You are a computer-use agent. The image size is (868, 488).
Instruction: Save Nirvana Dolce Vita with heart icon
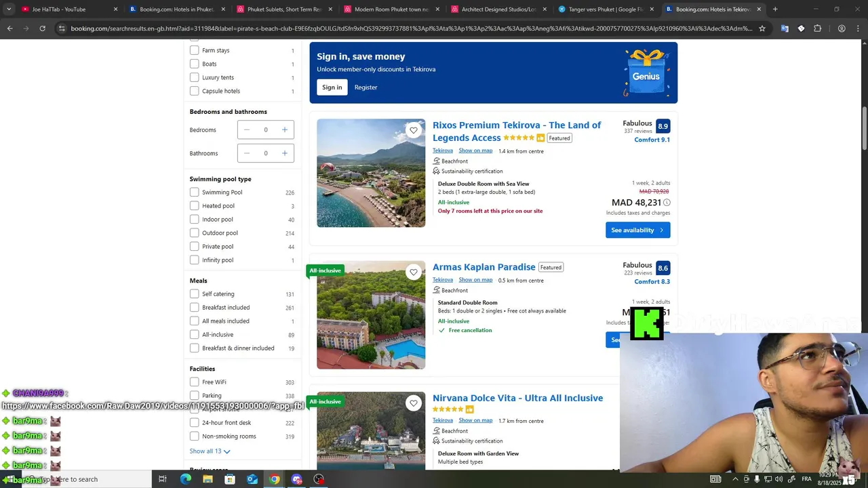point(414,403)
